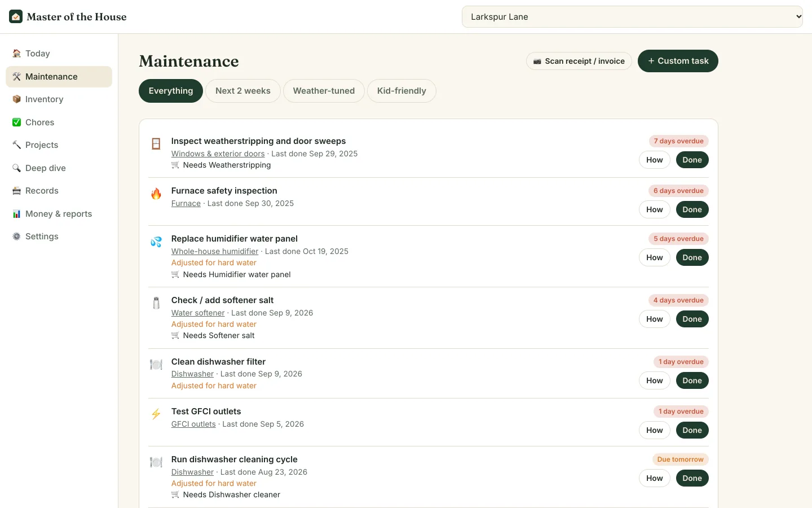Click the salt shaker icon for softener task

coord(156,303)
